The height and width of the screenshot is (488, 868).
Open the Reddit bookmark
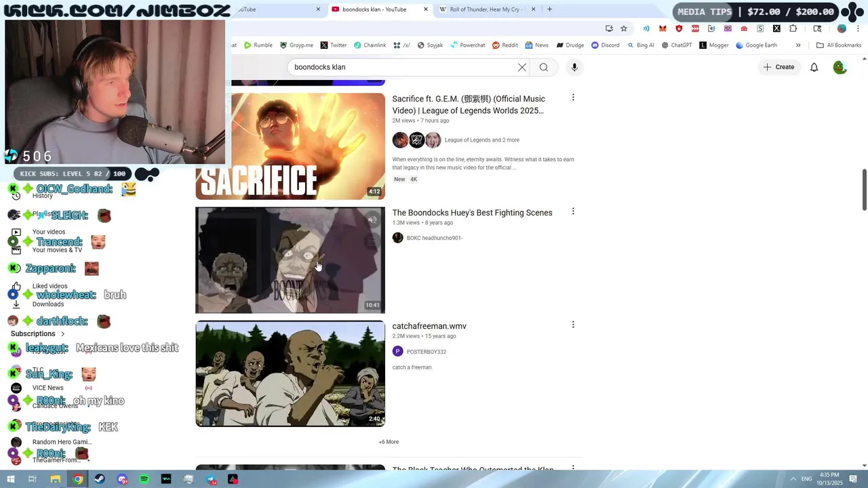coord(505,45)
